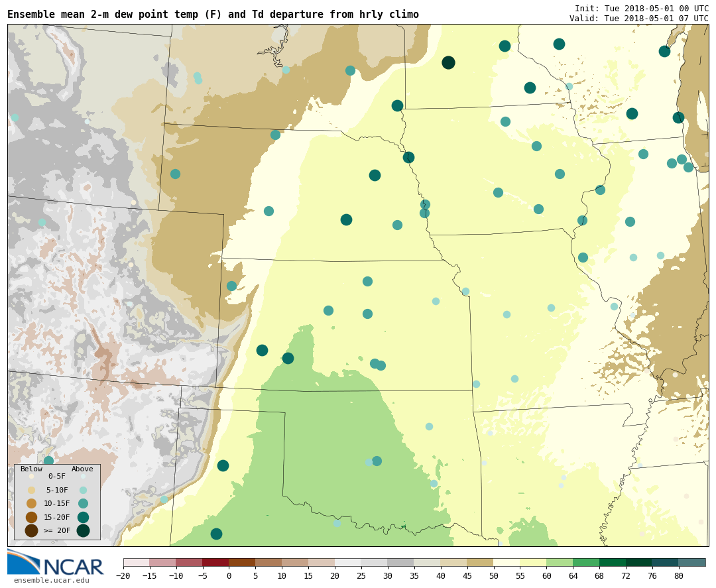716x588 pixels.
Task: Click the colorbar tick label '80'
Action: [679, 575]
